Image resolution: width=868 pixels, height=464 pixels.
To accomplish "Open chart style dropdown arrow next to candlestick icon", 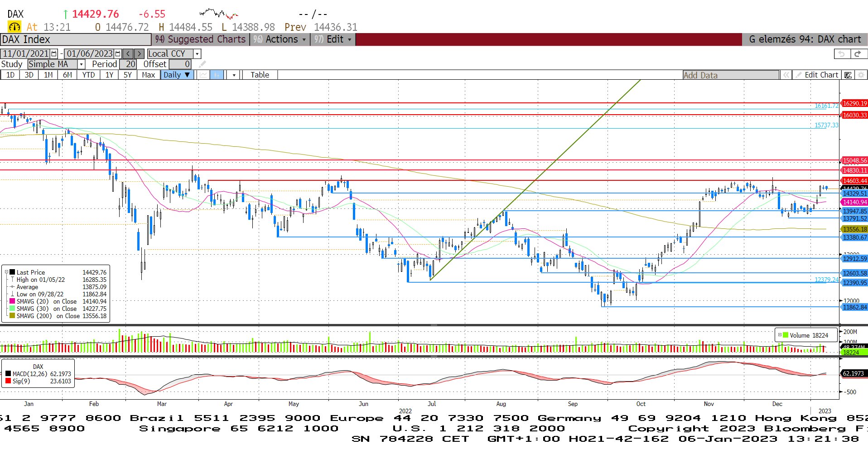I will click(234, 75).
